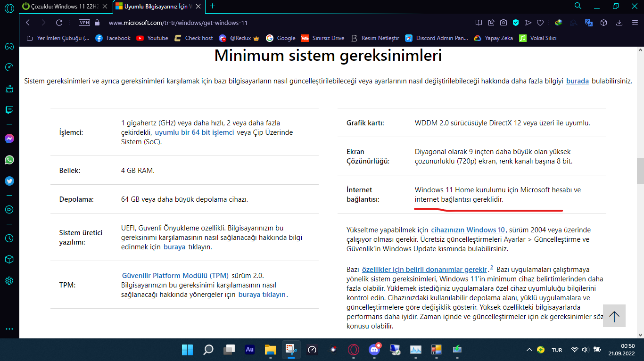Open the Internet Download Manager extension icon
The height and width of the screenshot is (361, 644).
(x=559, y=23)
